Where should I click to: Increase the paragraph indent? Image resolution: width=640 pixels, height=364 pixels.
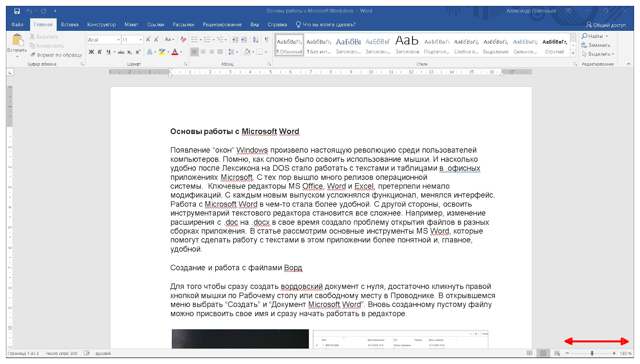tap(244, 40)
